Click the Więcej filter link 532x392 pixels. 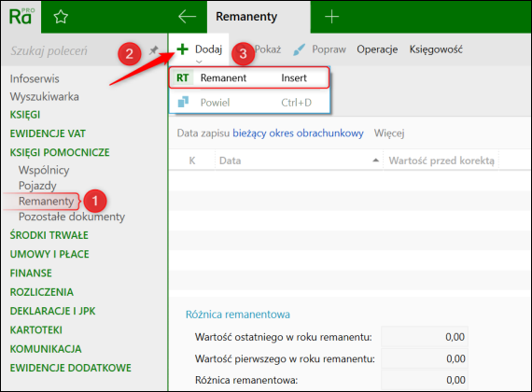coord(389,133)
